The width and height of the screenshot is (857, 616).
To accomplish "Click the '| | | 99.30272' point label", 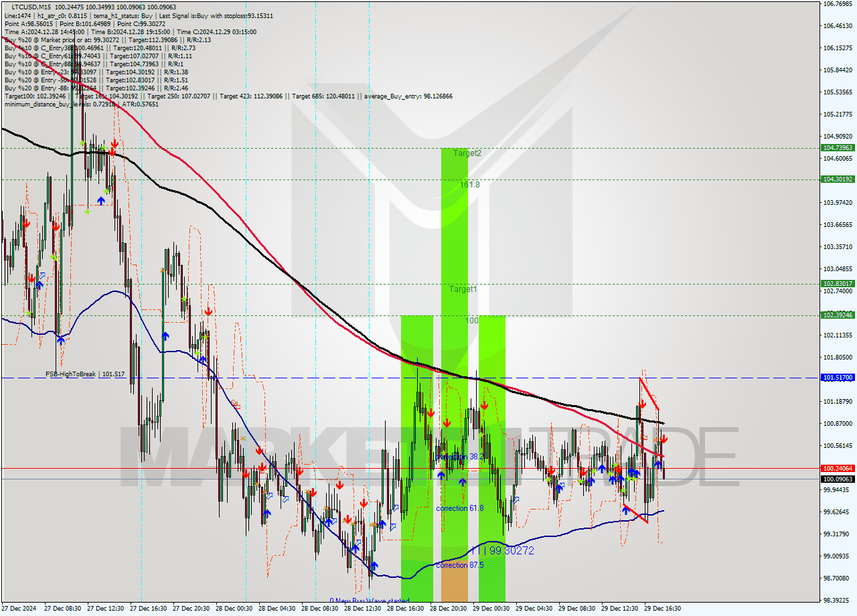I will click(x=502, y=550).
